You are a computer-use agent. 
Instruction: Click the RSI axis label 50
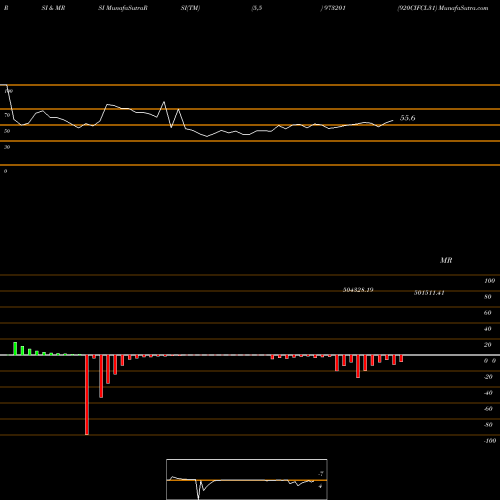[x=7, y=131]
